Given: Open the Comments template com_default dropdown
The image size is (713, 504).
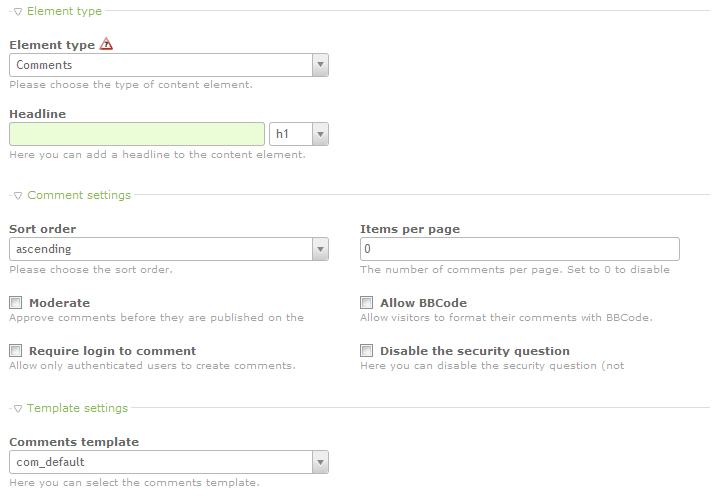Looking at the screenshot, I should 169,462.
